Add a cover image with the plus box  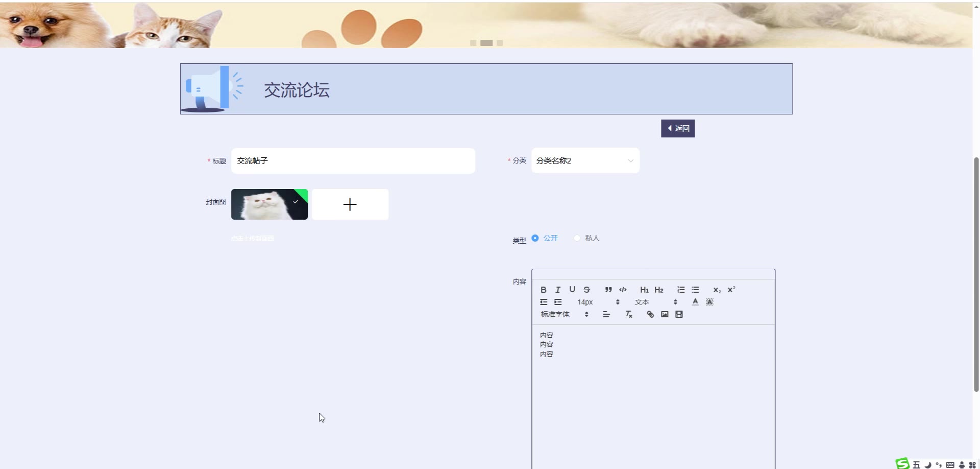click(350, 204)
